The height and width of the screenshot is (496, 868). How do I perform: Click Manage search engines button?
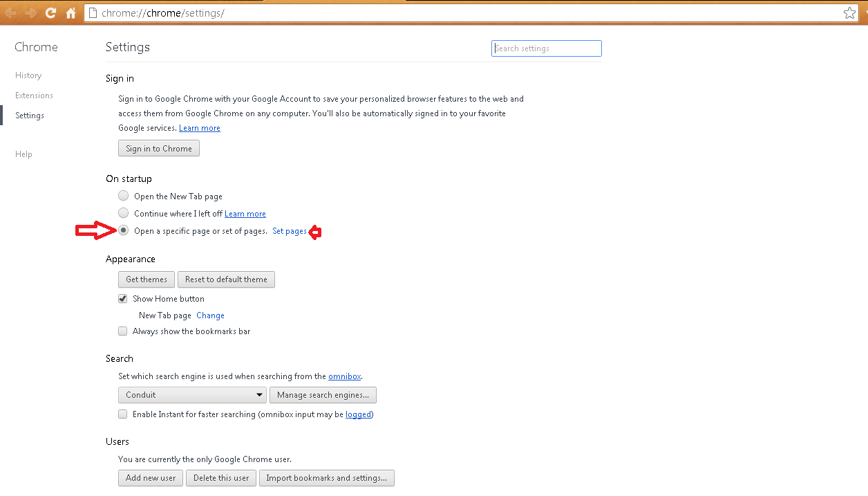(323, 395)
